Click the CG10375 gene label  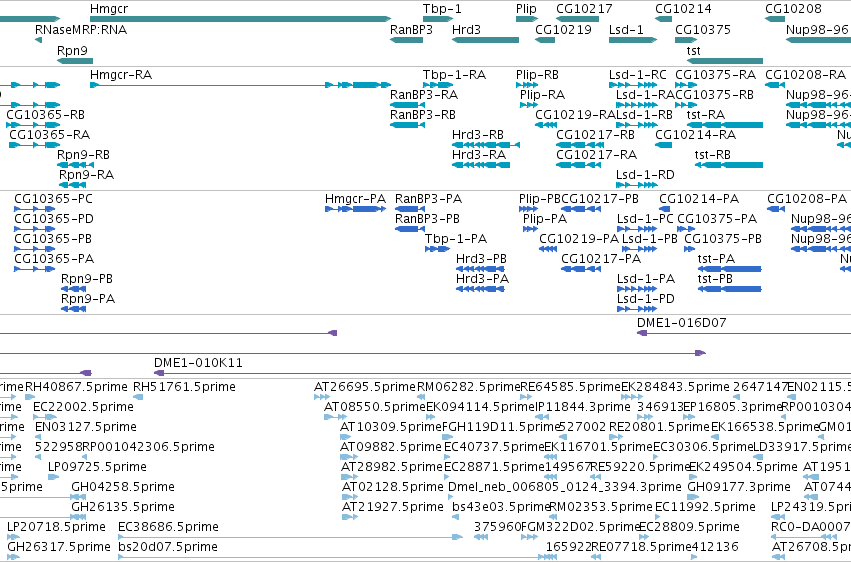[703, 29]
